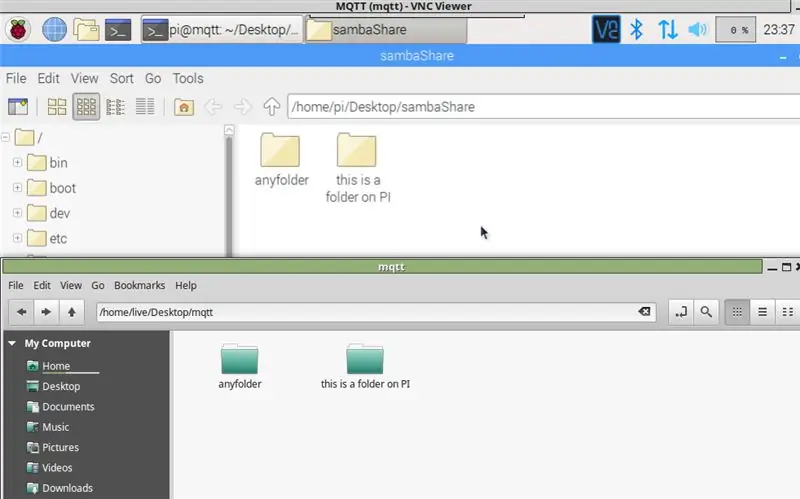Click the CPU usage 0 % monitor
Screen dimensions: 800x499
(735, 30)
